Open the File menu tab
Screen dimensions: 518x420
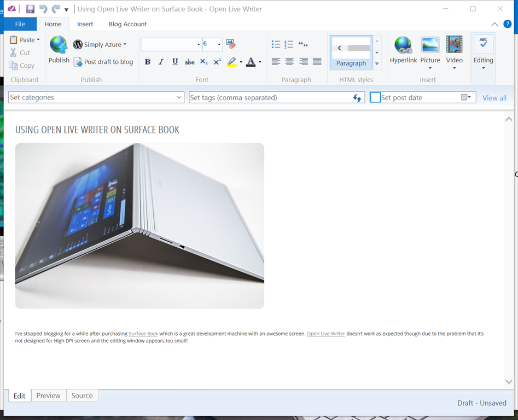pos(20,24)
